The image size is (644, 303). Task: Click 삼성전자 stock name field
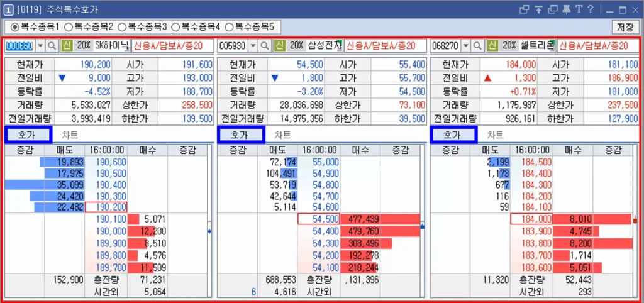coord(325,45)
